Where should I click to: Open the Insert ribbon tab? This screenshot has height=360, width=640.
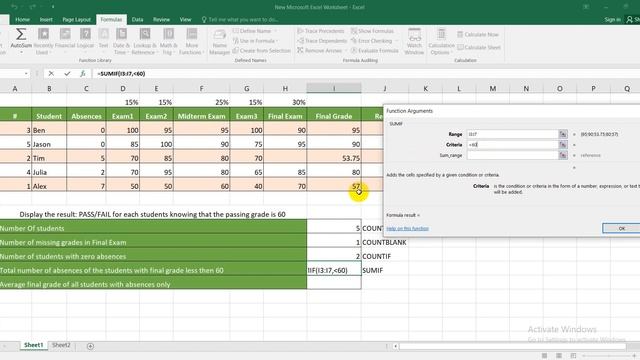[x=46, y=20]
